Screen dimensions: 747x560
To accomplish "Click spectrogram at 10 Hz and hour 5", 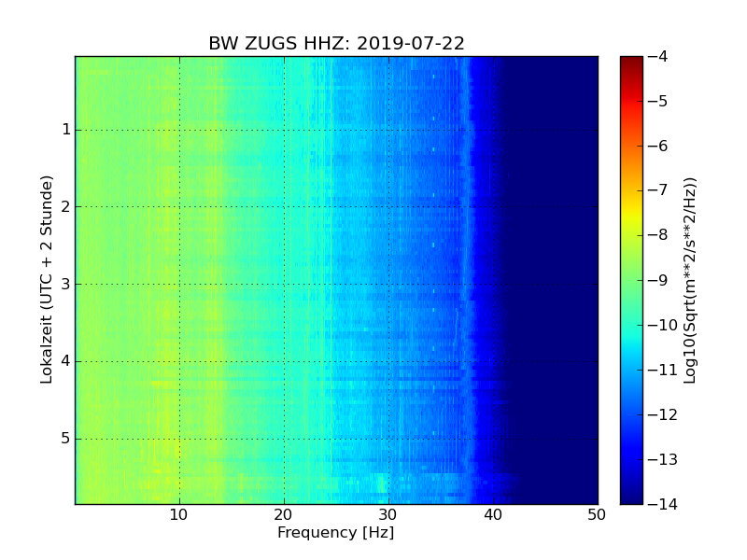I will click(x=179, y=439).
